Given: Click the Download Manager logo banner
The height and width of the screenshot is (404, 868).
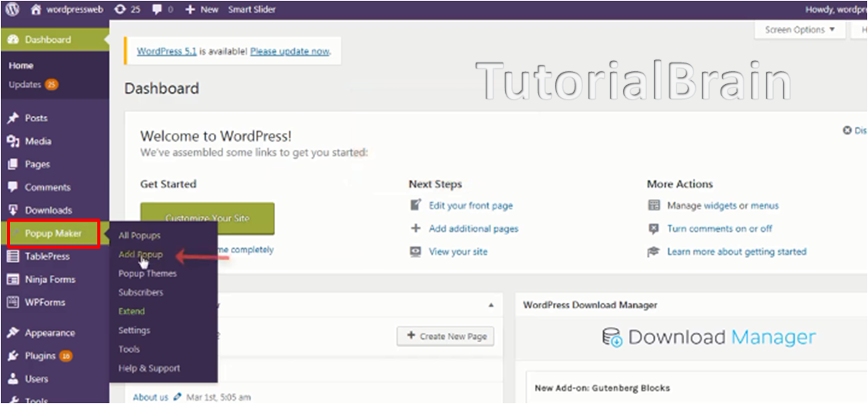Looking at the screenshot, I should (709, 337).
